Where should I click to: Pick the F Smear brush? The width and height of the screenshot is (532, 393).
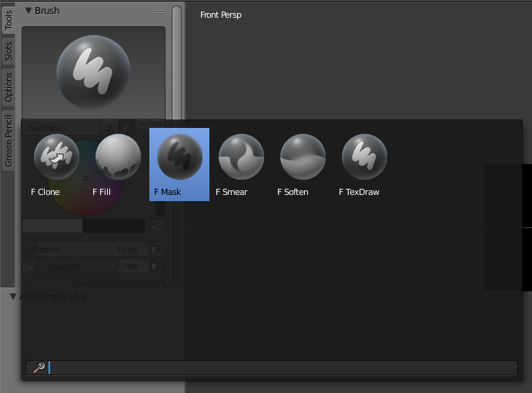pos(241,164)
